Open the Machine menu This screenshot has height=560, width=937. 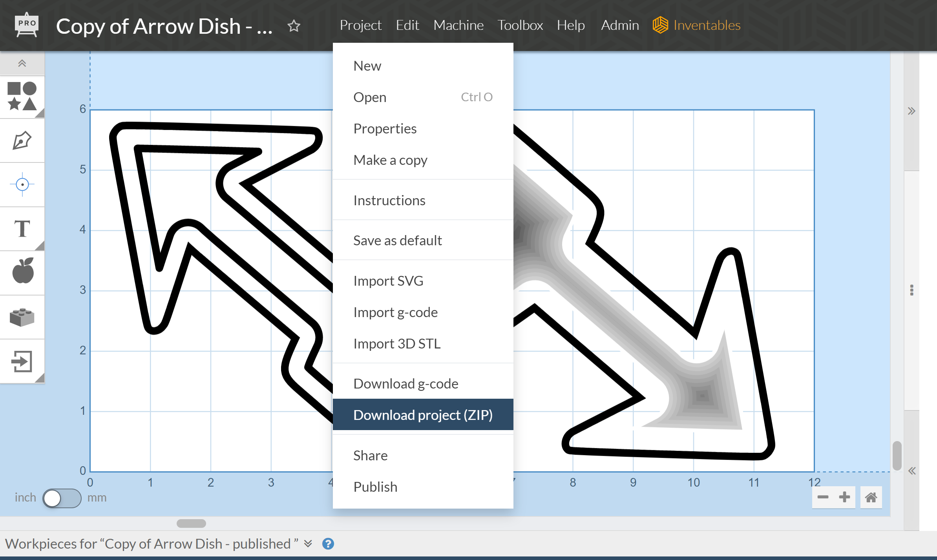(x=458, y=25)
